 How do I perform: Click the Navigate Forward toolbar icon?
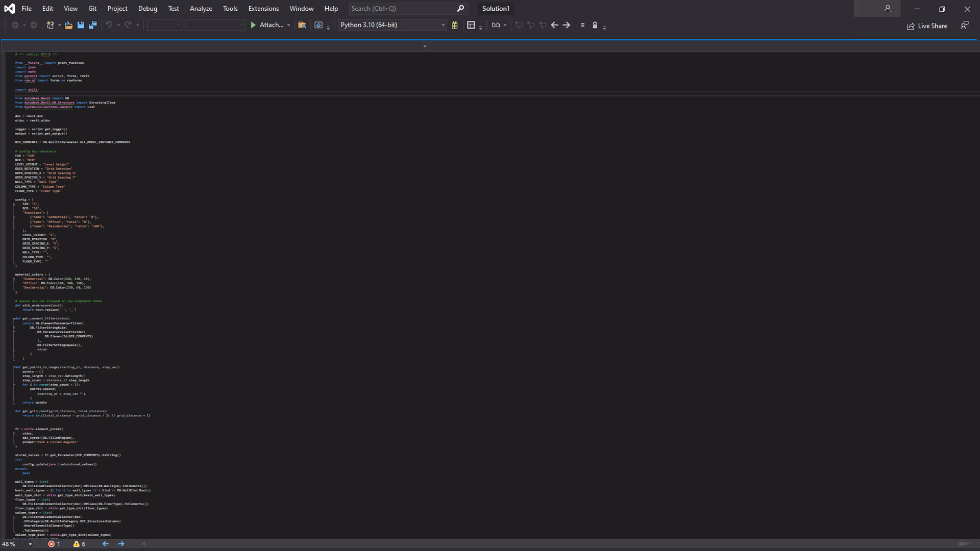pos(34,25)
